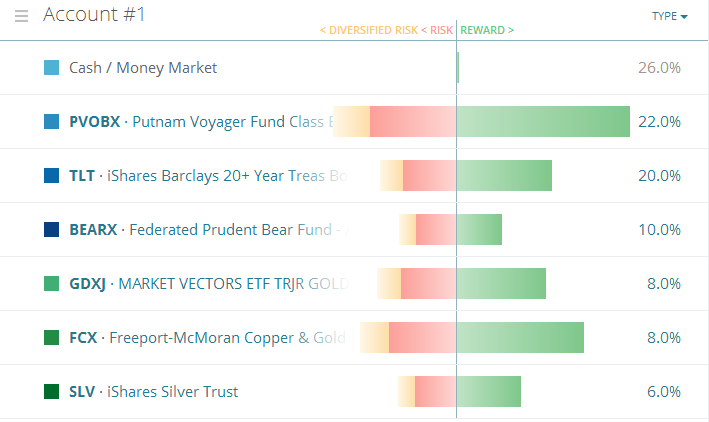Click the Cash / Money Market label
Image resolution: width=709 pixels, height=422 pixels.
tap(143, 68)
